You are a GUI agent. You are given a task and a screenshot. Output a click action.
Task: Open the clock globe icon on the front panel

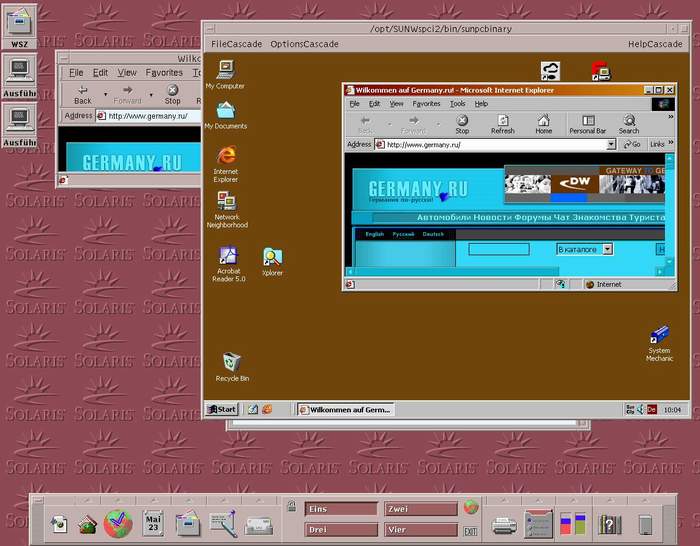coord(118,523)
